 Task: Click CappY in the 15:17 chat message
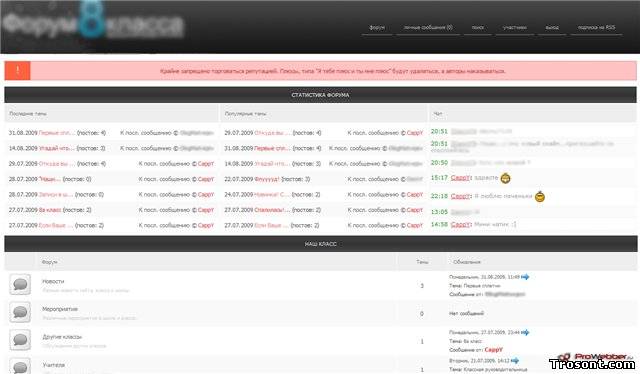click(x=460, y=178)
